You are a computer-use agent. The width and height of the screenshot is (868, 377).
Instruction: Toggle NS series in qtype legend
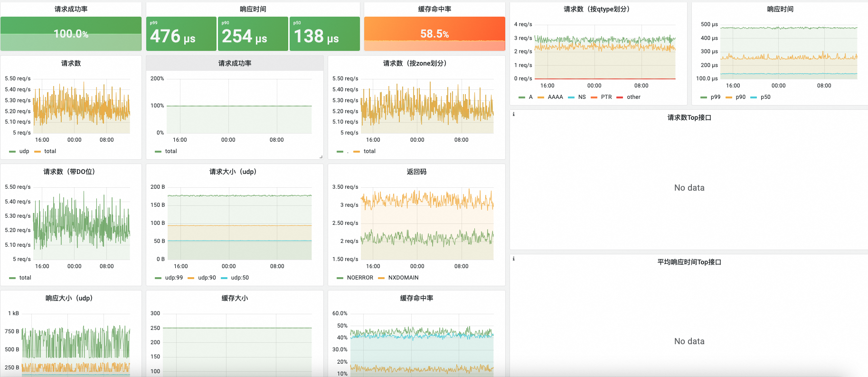click(x=582, y=97)
